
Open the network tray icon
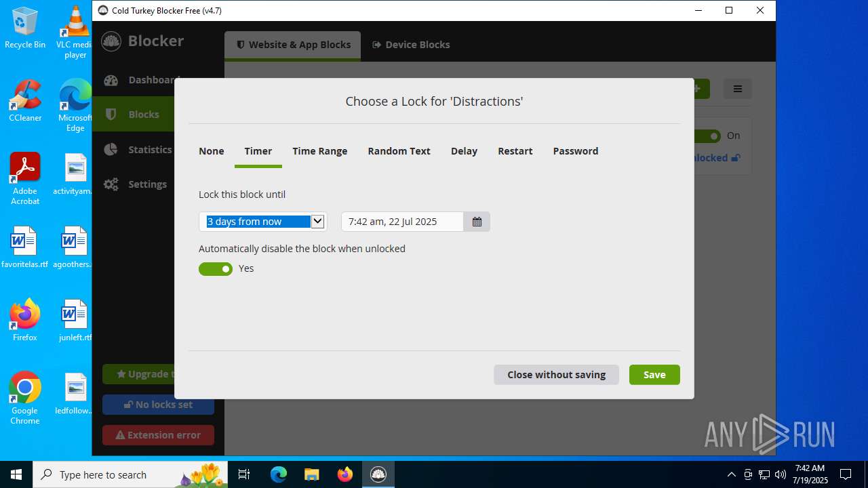click(x=764, y=474)
